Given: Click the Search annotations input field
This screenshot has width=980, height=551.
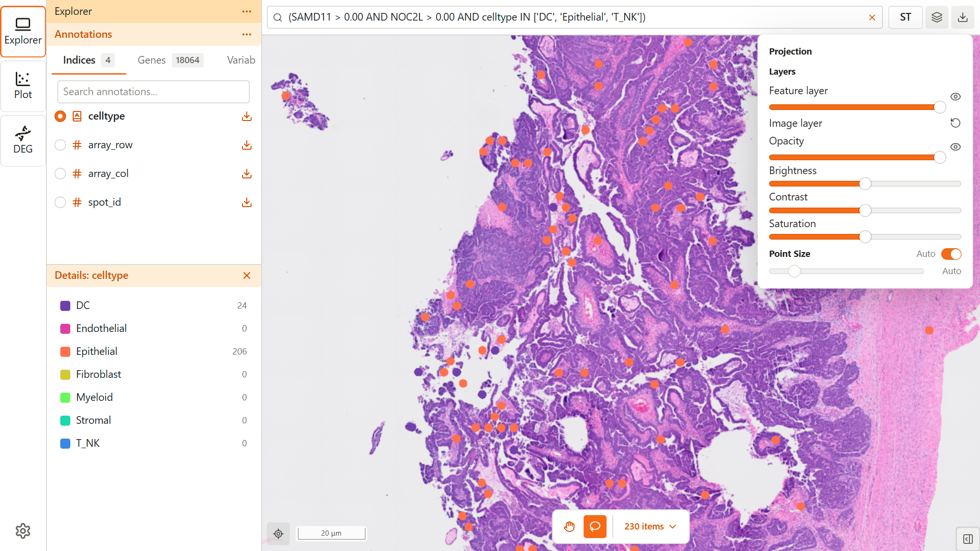Looking at the screenshot, I should point(153,92).
